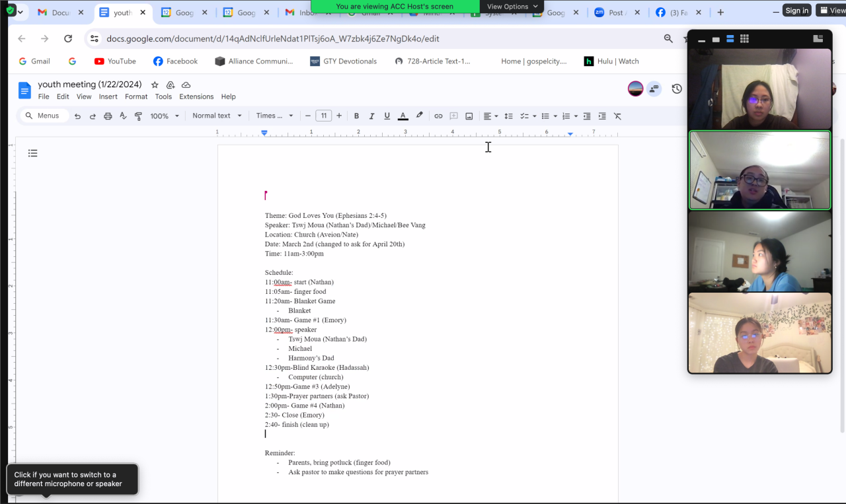This screenshot has width=846, height=504.
Task: Clear formatting from selected text
Action: pyautogui.click(x=617, y=116)
